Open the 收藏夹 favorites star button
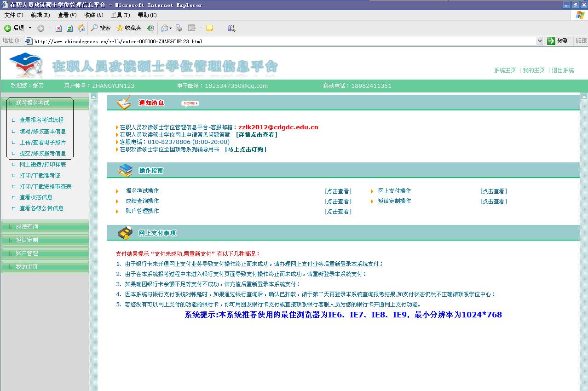The height and width of the screenshot is (391, 588). [x=129, y=28]
